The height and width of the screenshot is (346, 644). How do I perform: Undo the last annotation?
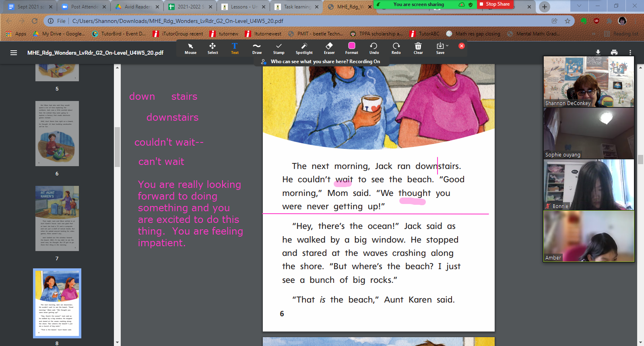tap(374, 48)
